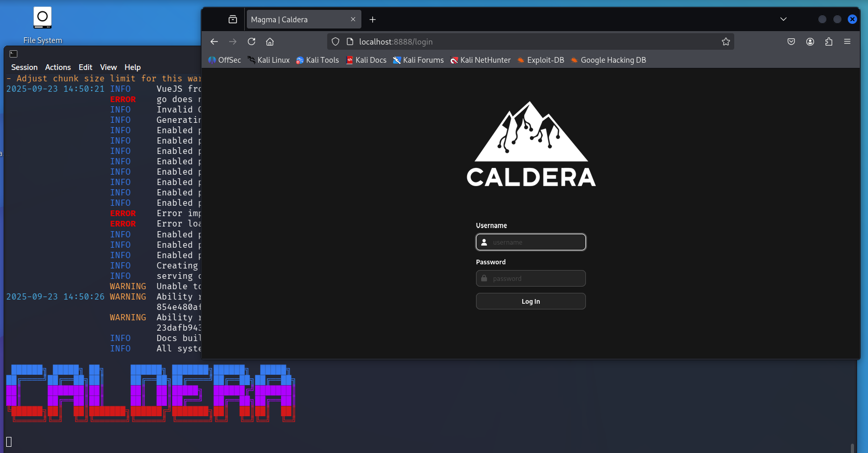The width and height of the screenshot is (868, 453).
Task: Close the Magma | Caldera tab
Action: [353, 19]
